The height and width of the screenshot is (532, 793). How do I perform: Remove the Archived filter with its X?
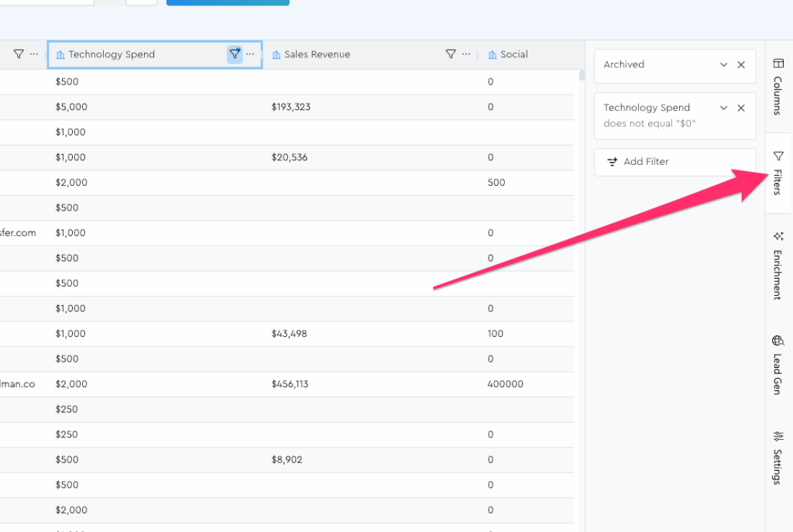(x=741, y=65)
